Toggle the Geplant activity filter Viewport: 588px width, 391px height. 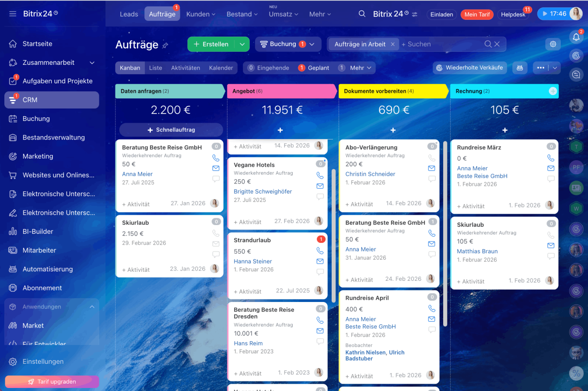tap(313, 68)
